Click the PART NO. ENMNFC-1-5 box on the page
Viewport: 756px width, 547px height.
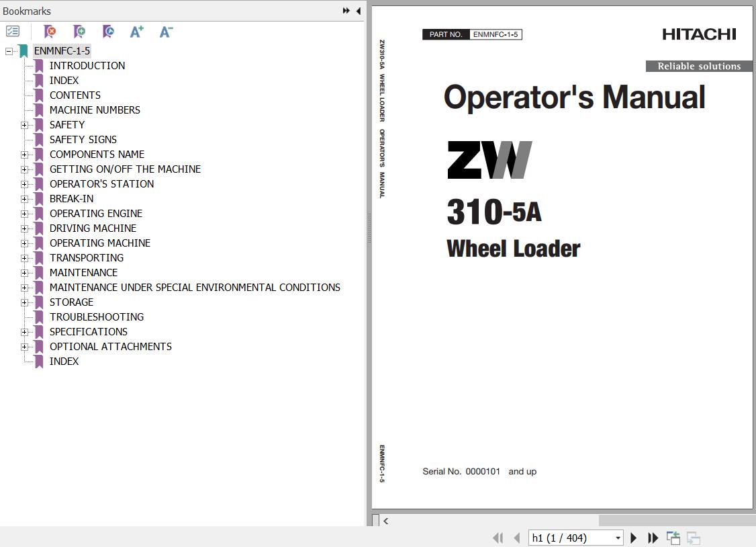472,34
